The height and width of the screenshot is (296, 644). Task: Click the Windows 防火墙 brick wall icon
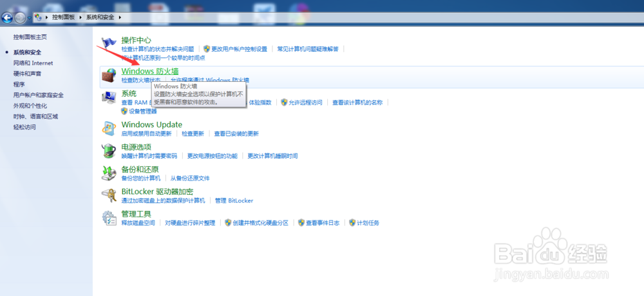point(109,76)
